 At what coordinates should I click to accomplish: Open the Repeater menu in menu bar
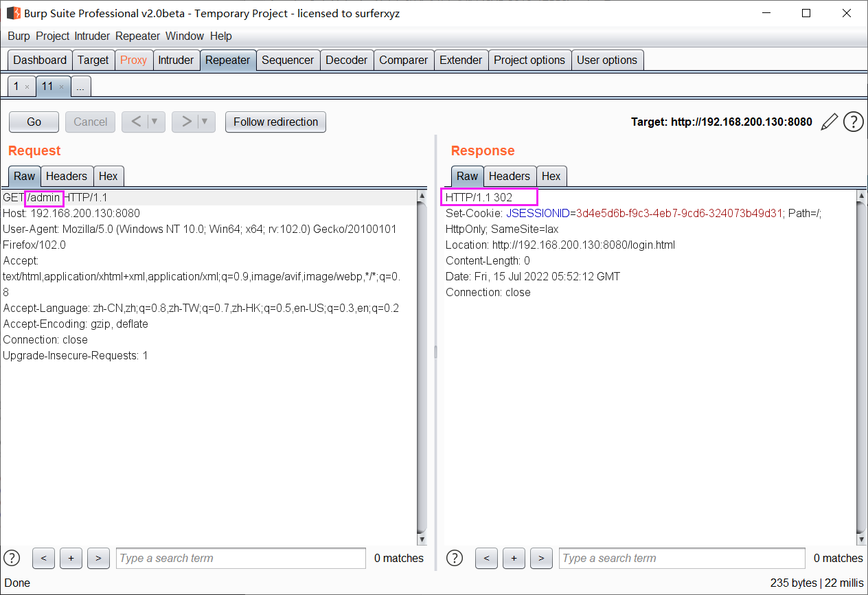137,36
